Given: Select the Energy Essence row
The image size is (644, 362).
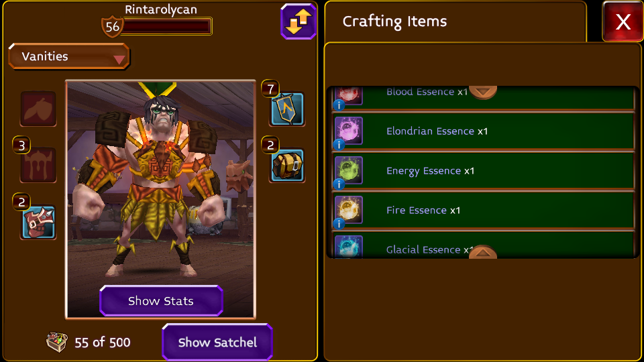Looking at the screenshot, I should coord(483,170).
